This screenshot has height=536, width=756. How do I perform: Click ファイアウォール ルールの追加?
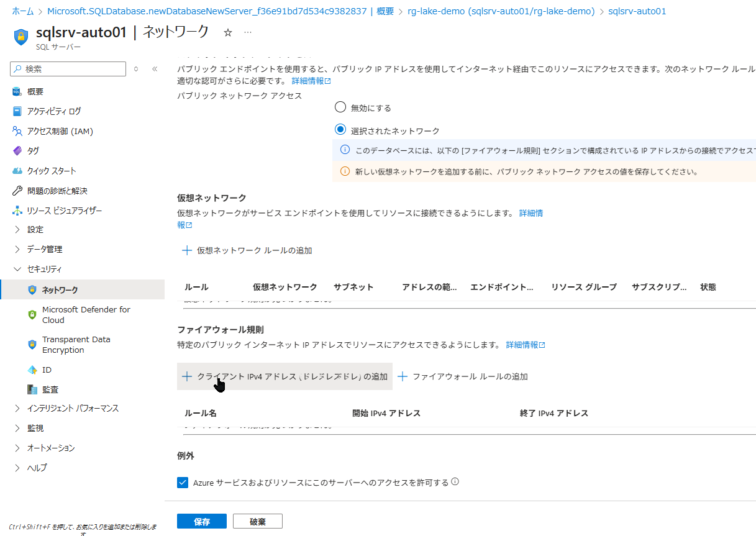(x=463, y=376)
